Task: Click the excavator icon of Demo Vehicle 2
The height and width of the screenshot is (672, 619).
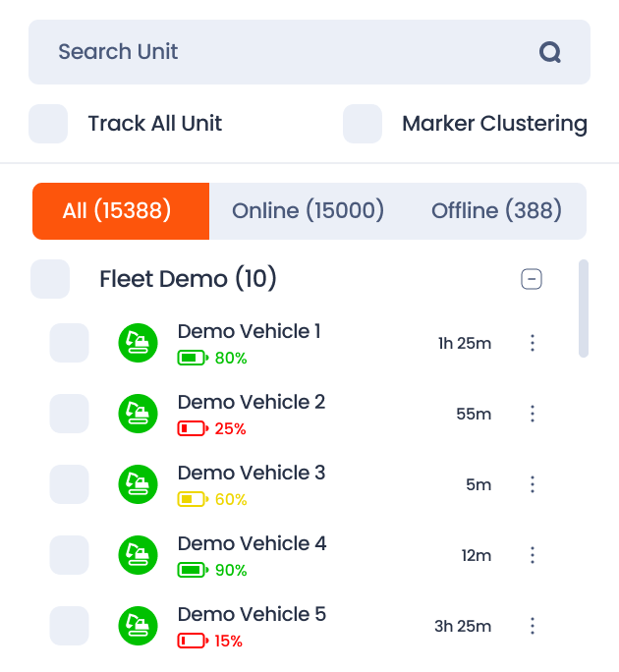Action: pyautogui.click(x=138, y=414)
